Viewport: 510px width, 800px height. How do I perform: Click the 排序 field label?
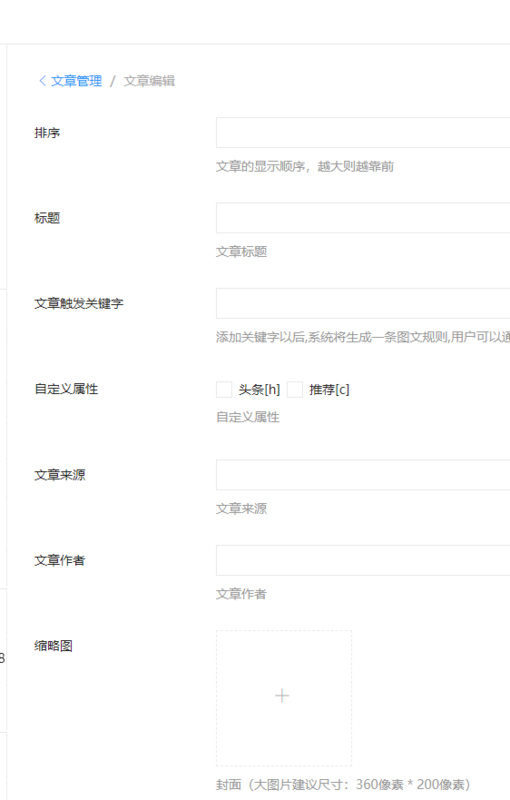click(x=47, y=133)
